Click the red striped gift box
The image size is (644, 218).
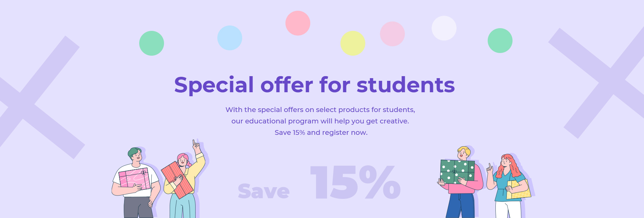tap(177, 180)
